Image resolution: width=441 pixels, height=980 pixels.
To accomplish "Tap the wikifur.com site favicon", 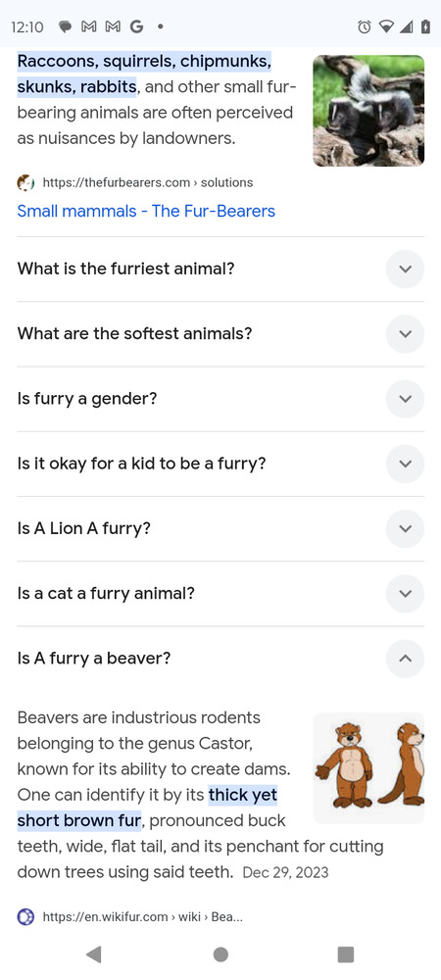I will 25,917.
